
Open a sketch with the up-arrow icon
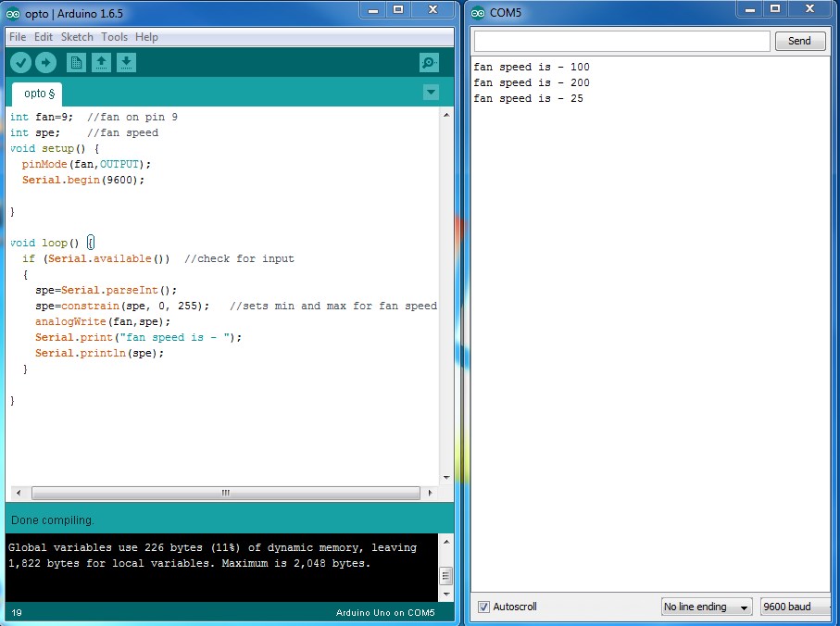pos(101,63)
